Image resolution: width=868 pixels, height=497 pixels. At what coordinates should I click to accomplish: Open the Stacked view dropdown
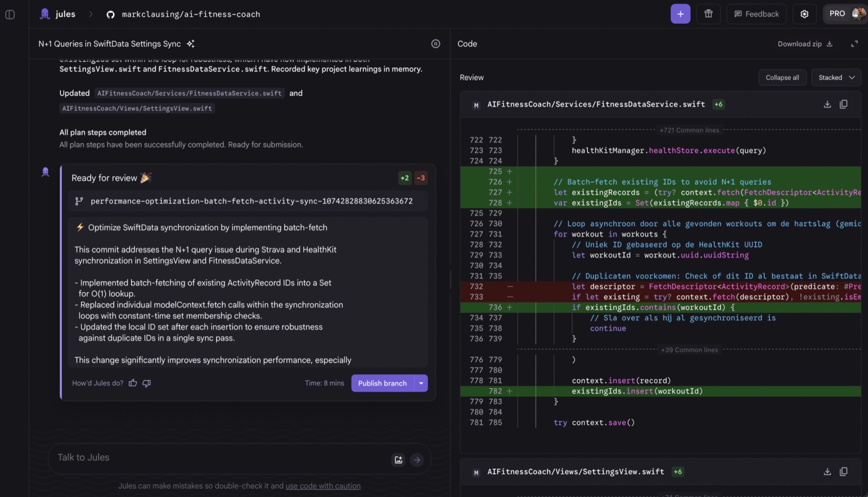click(x=836, y=78)
